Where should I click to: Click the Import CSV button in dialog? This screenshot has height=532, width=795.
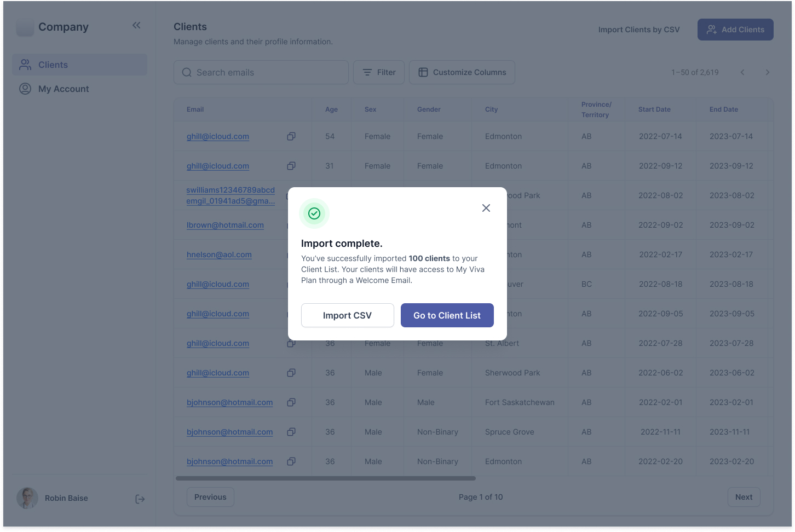point(347,315)
